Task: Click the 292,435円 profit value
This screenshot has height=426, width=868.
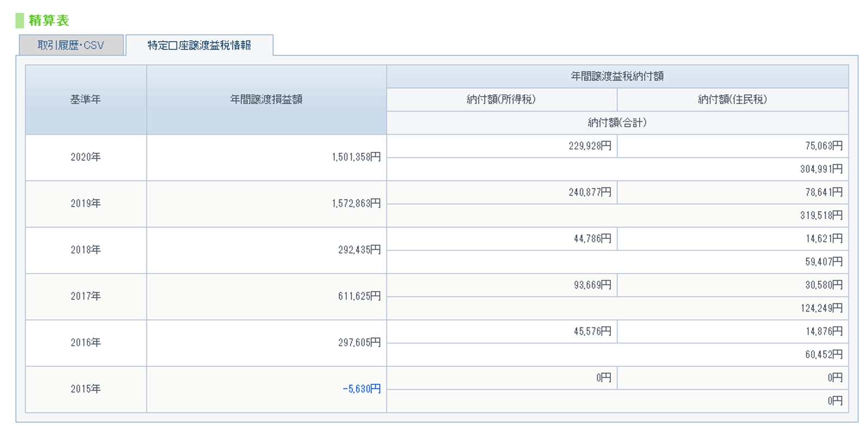Action: (x=360, y=250)
